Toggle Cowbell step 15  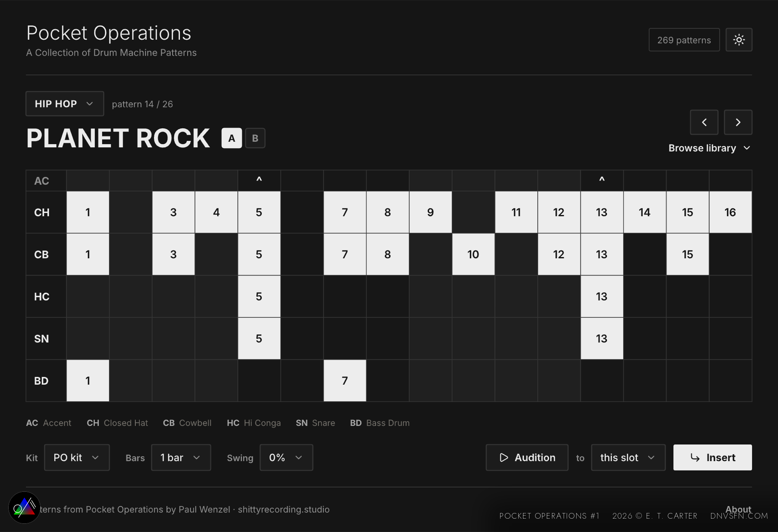688,254
